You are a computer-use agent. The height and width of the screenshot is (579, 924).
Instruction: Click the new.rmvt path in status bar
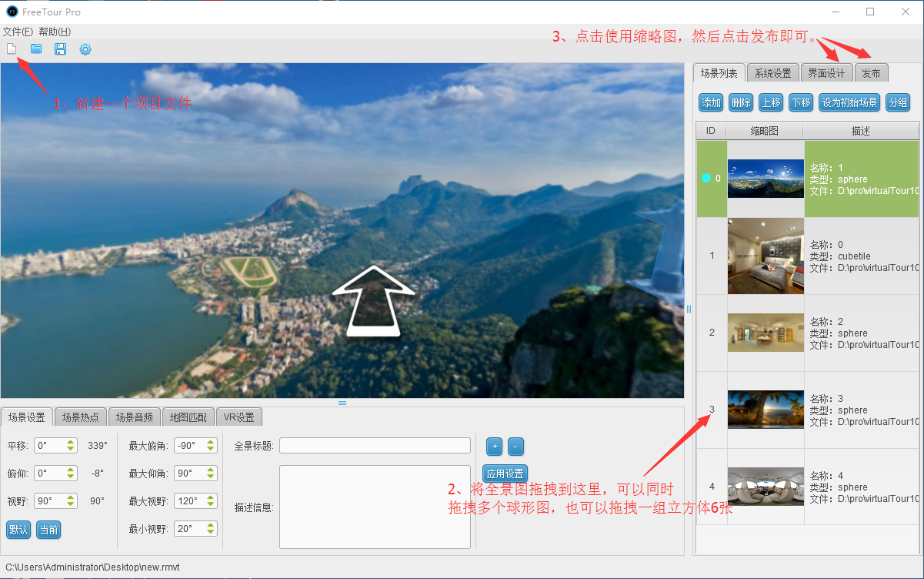(x=92, y=567)
